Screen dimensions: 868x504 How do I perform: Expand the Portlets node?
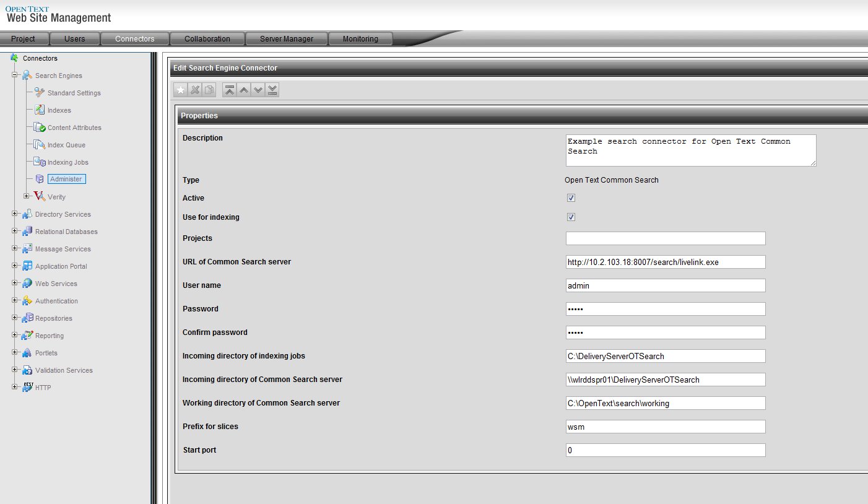(15, 352)
